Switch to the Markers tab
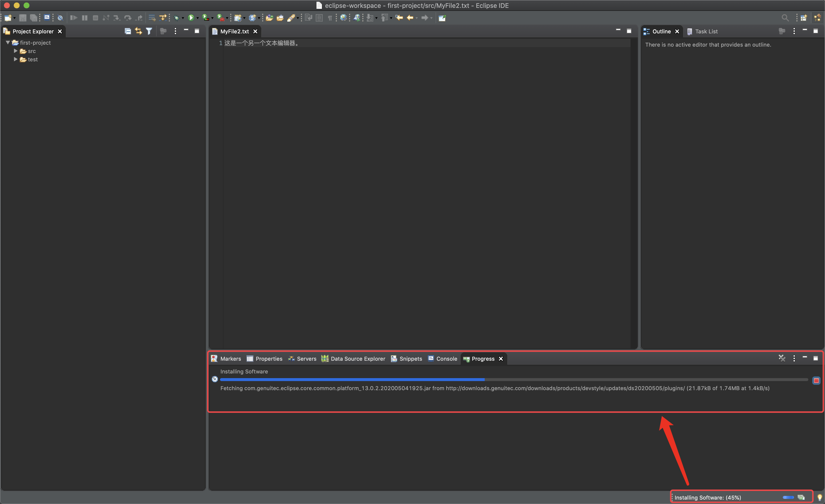 tap(226, 358)
